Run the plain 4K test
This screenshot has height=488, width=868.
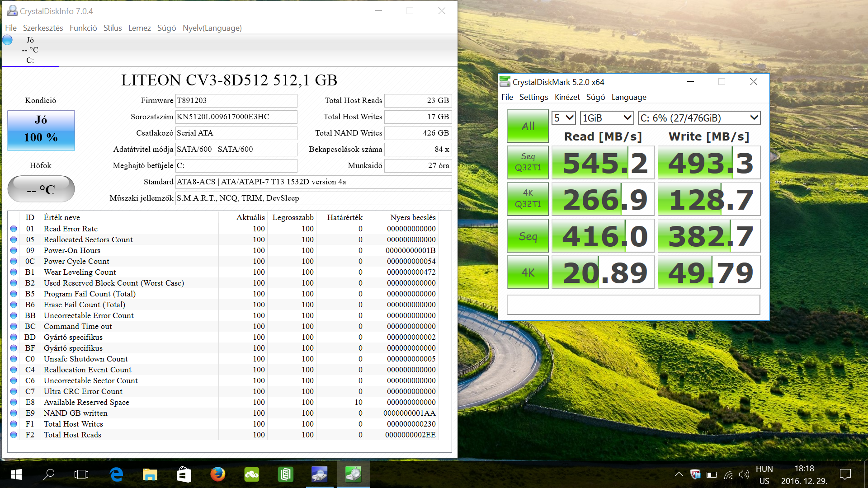click(x=528, y=272)
